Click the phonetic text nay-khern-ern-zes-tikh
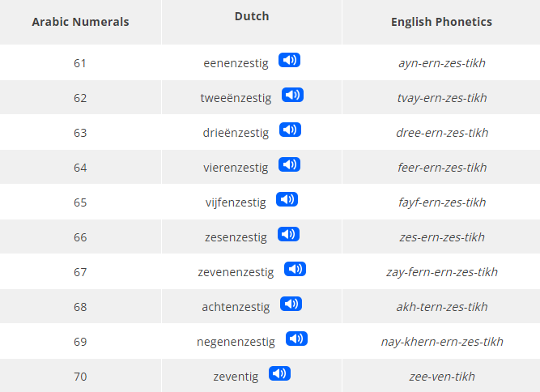The width and height of the screenshot is (540, 392). [442, 342]
